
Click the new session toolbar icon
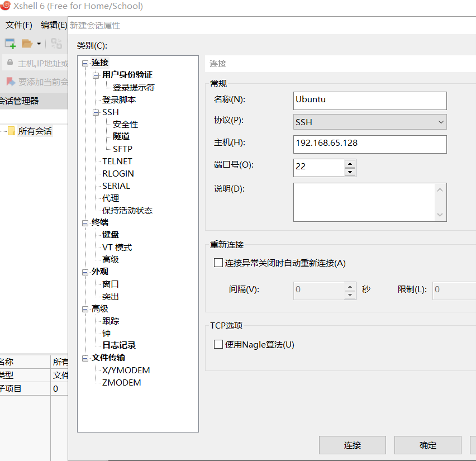point(10,44)
